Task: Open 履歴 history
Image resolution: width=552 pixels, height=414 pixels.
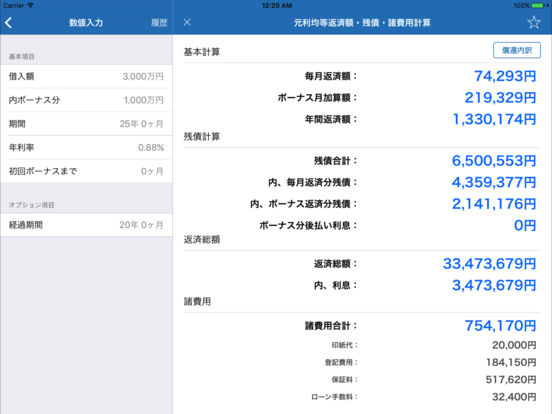Action: click(x=159, y=23)
